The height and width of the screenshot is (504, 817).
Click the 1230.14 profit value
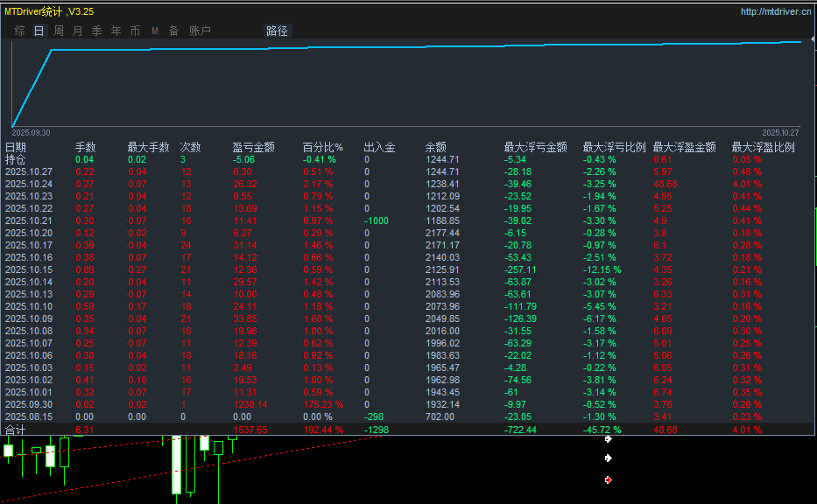[x=250, y=404]
